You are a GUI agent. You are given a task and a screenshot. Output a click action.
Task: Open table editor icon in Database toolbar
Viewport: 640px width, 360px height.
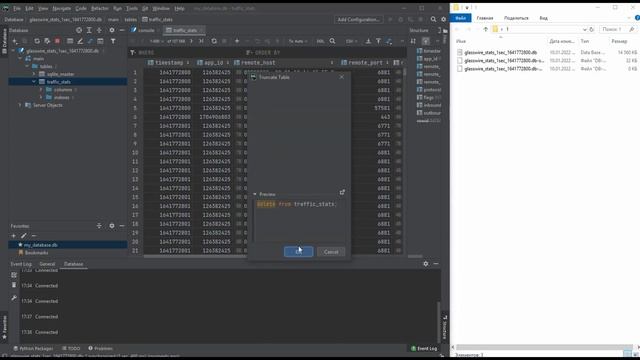[x=70, y=41]
